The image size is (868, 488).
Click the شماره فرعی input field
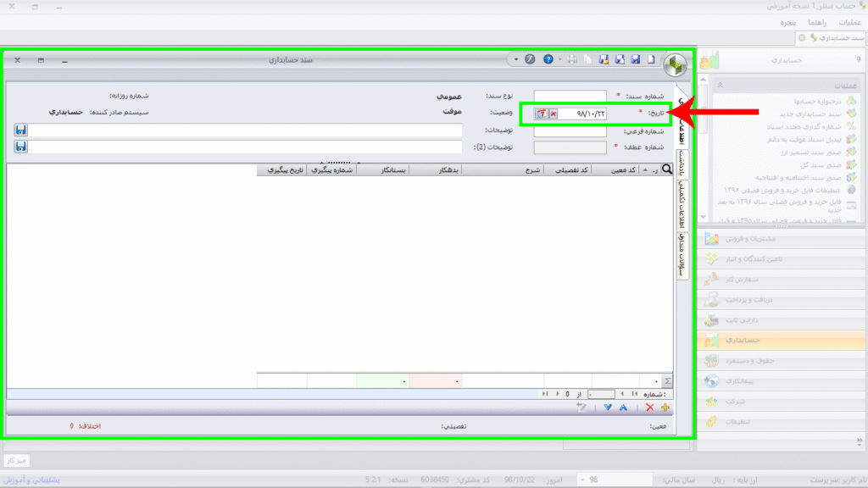(570, 131)
